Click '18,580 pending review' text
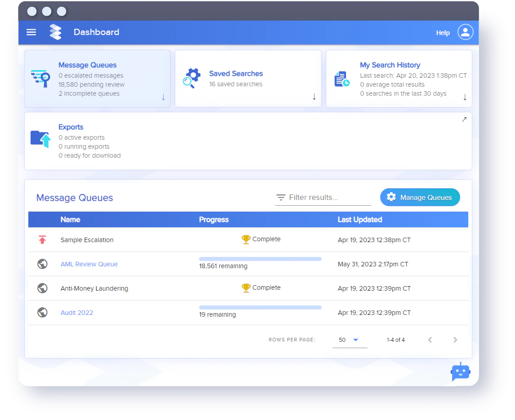 point(92,84)
